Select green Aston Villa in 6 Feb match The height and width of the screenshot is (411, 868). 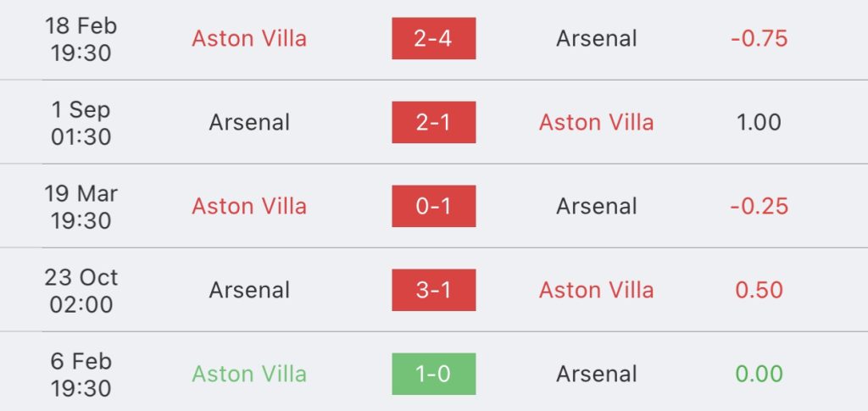point(249,374)
